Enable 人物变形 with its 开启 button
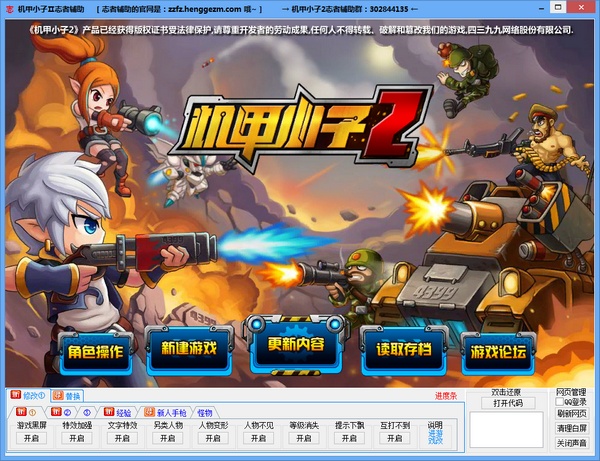The width and height of the screenshot is (600, 461). (213, 438)
